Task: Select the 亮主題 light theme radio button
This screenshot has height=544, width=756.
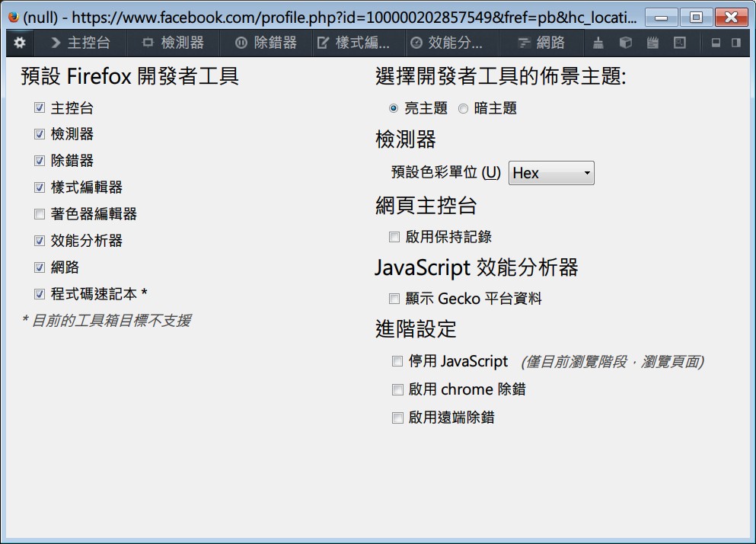Action: 394,109
